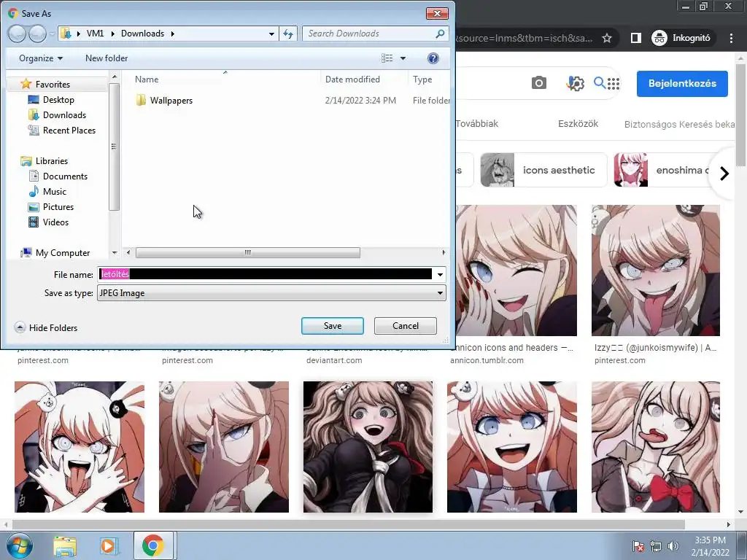
Task: Open the Videos library
Action: 55,222
